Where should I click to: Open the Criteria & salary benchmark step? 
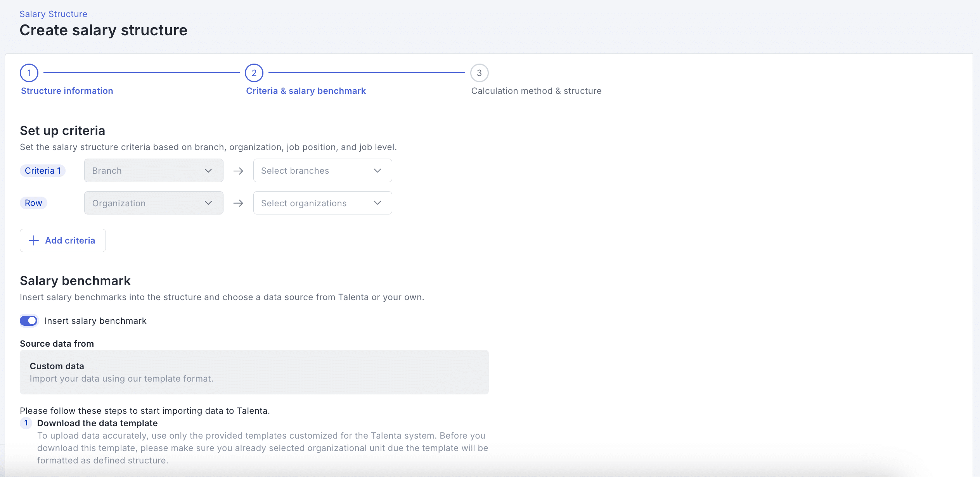click(306, 91)
